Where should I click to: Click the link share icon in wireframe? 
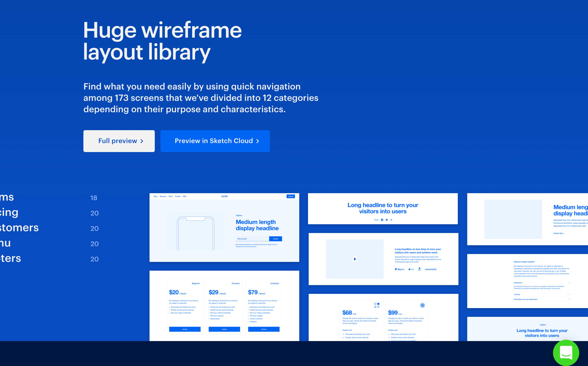pos(391,220)
